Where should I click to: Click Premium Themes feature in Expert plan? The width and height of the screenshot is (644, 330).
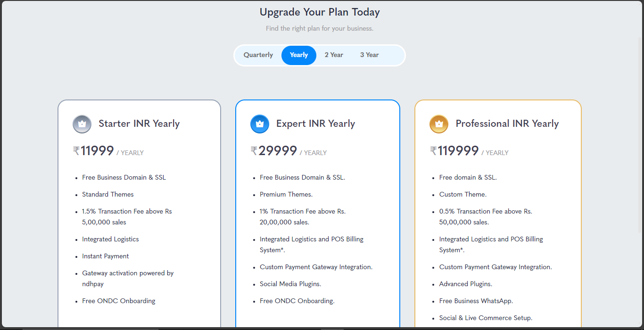coord(286,195)
